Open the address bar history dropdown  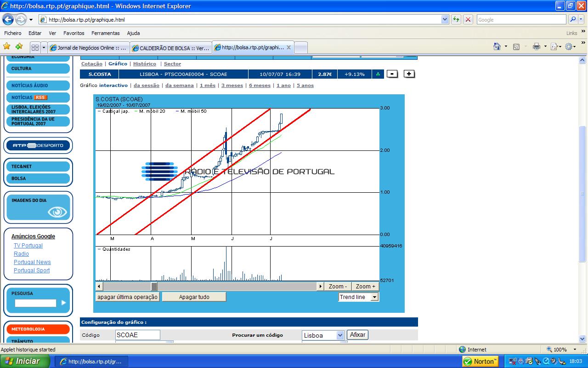[x=445, y=20]
